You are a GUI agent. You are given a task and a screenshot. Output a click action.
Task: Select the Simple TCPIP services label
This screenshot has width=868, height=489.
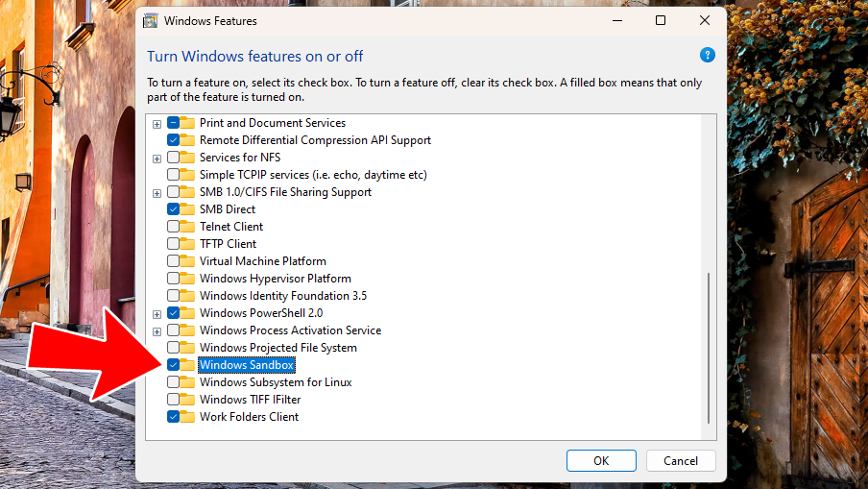[x=313, y=175]
